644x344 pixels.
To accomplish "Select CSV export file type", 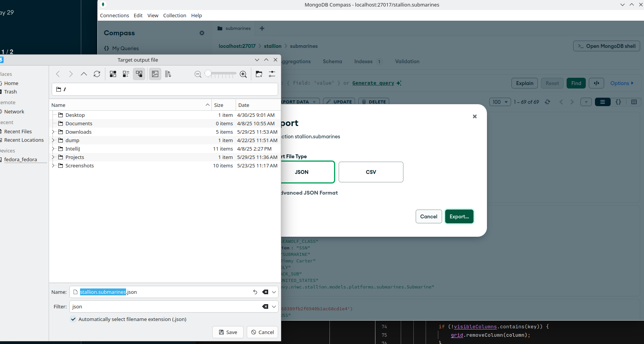I will (370, 172).
